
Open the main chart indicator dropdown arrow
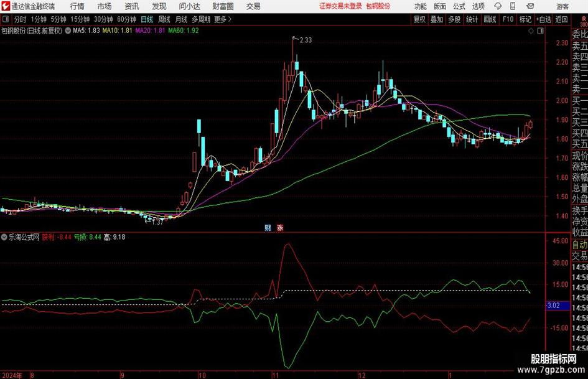[x=68, y=30]
